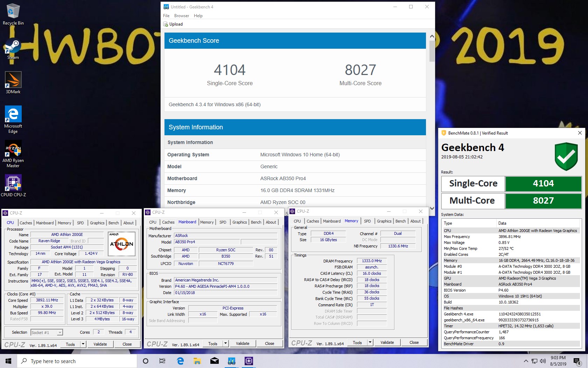
Task: Open About tab in middle CPU-Z window
Action: point(271,222)
